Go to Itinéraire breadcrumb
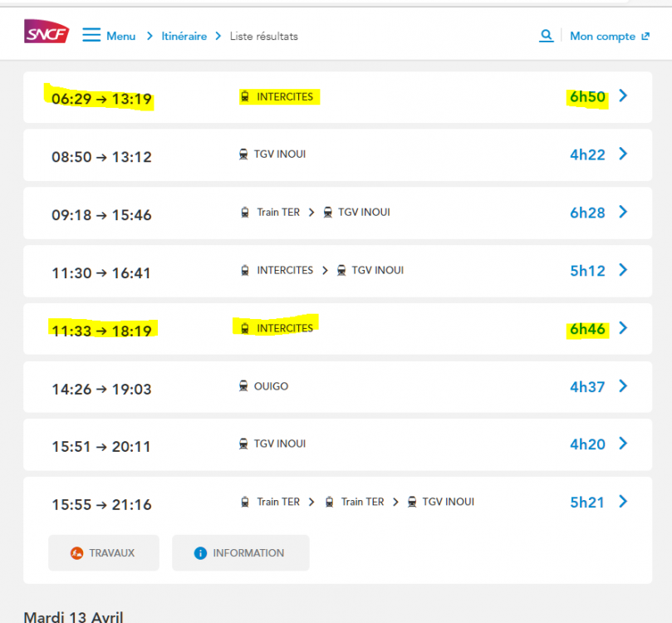The height and width of the screenshot is (623, 672). 184,37
